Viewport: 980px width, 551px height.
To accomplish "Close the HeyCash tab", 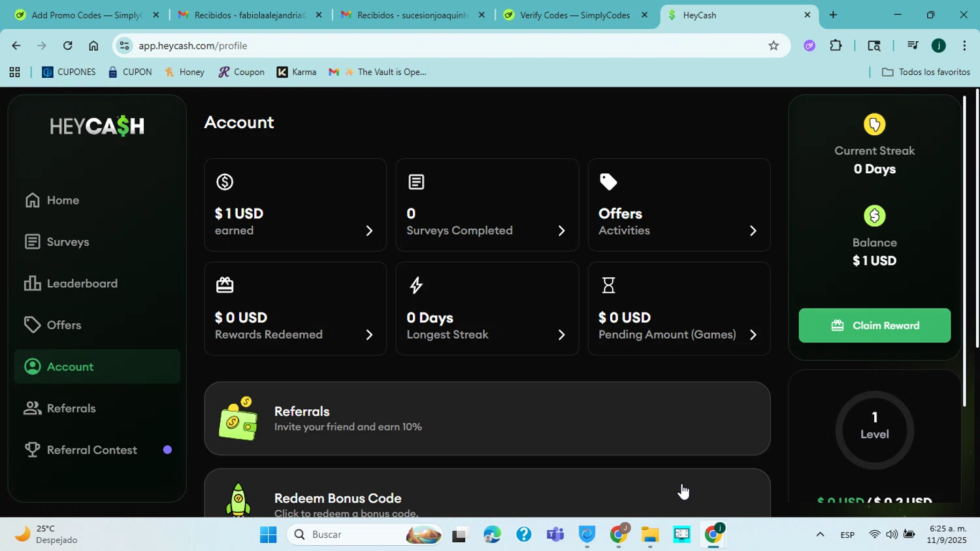I will tap(807, 15).
